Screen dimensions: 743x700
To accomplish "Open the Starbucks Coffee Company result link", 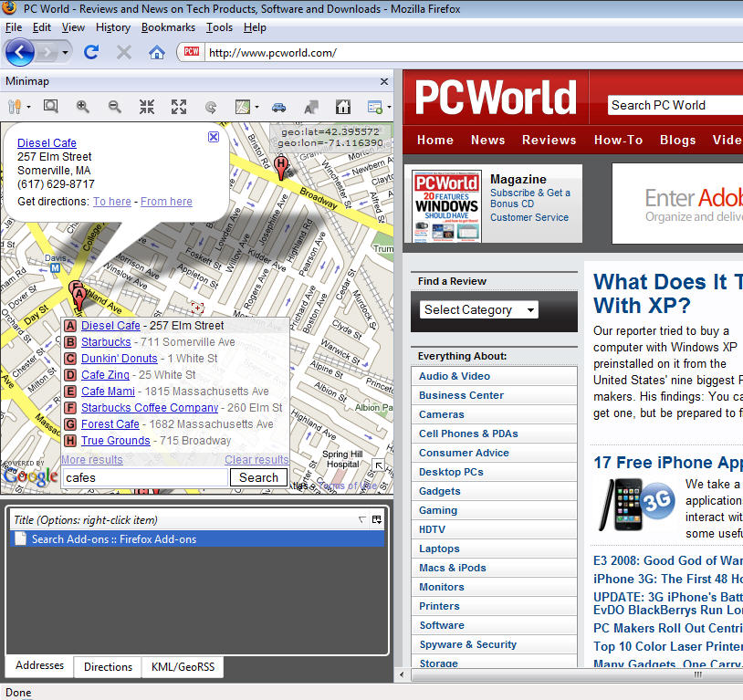I will 150,408.
